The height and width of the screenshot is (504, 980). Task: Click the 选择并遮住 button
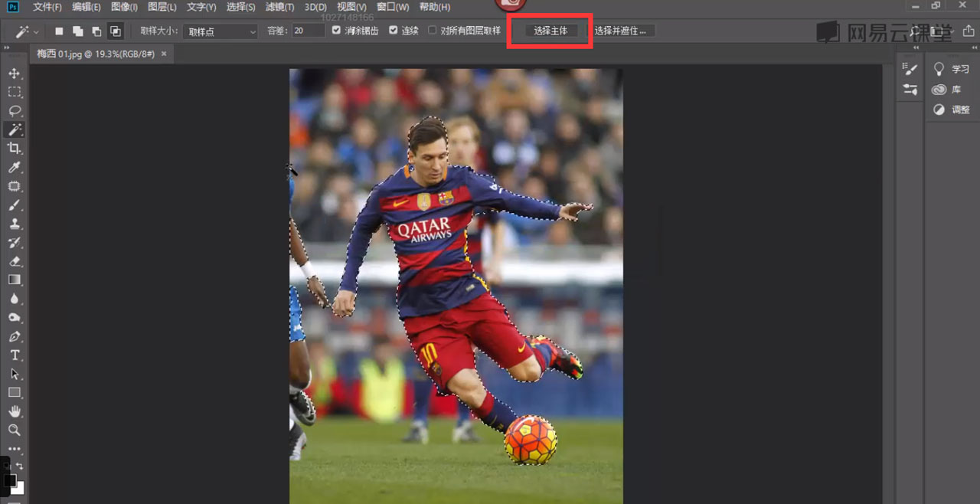(x=620, y=31)
